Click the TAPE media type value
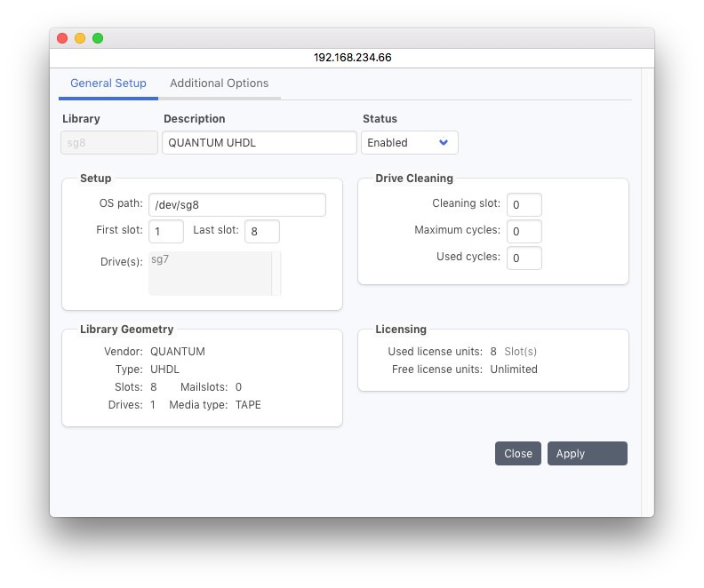The height and width of the screenshot is (588, 704). 248,405
